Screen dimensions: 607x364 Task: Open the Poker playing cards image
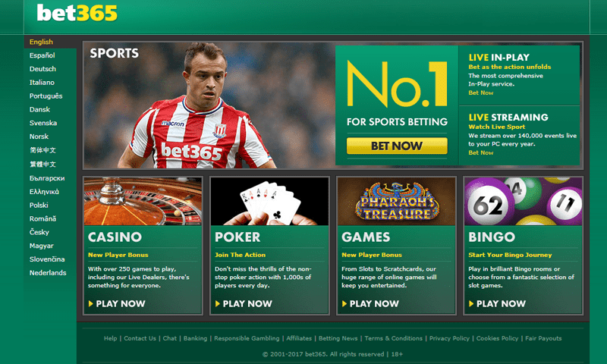tap(269, 201)
